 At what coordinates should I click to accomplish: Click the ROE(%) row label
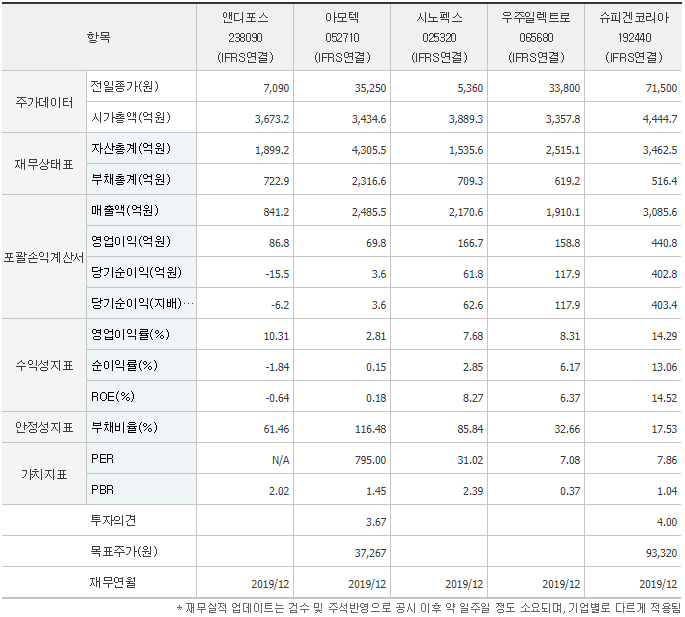[113, 397]
